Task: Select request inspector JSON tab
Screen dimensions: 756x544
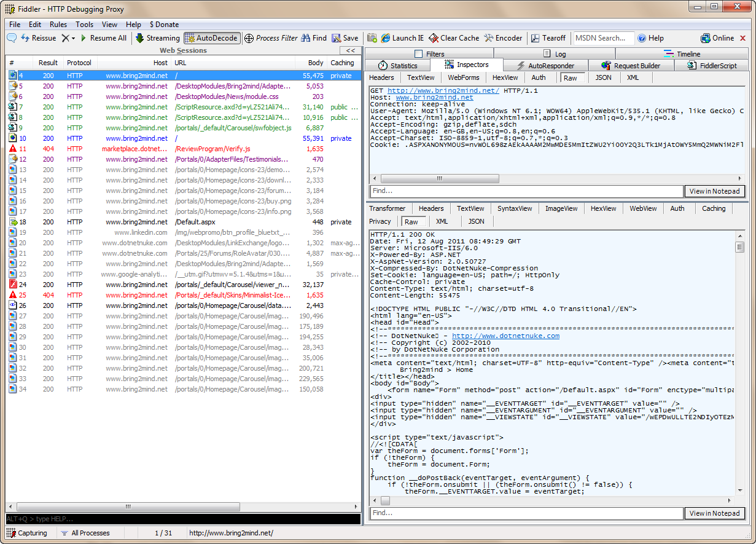Action: click(x=604, y=77)
